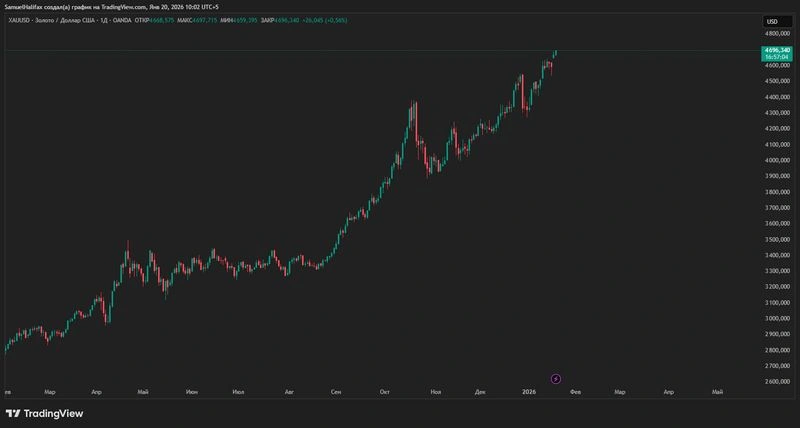Click the Фев label on time axis
This screenshot has height=428, width=800.
click(x=576, y=392)
